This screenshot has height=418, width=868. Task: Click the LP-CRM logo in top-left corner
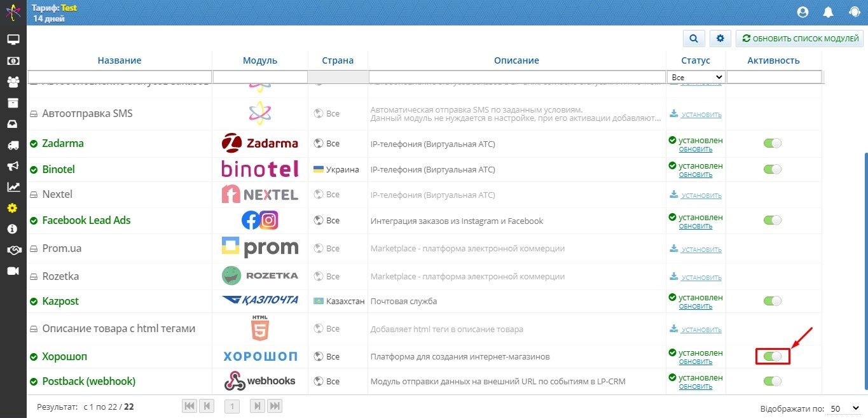pos(13,11)
